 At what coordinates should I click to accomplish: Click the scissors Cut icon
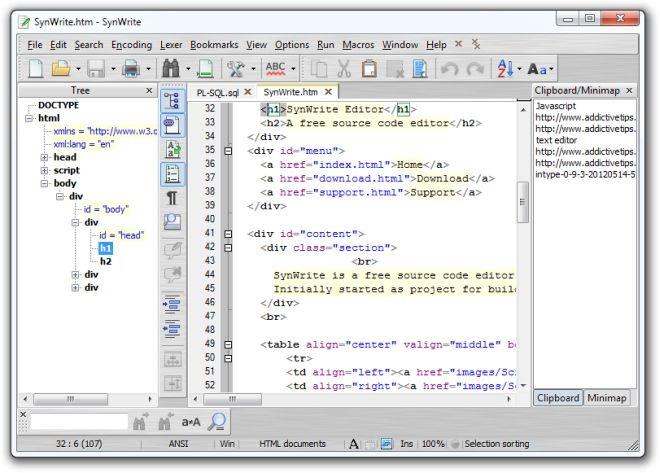point(344,69)
